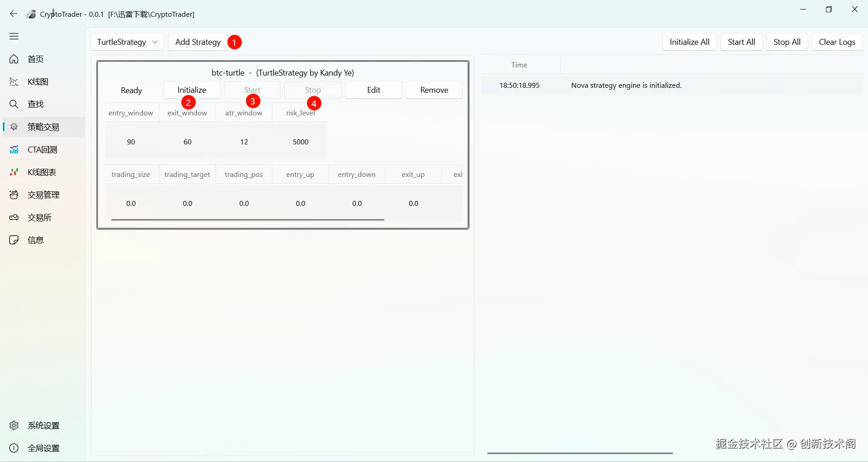Image resolution: width=868 pixels, height=462 pixels.
Task: Click the K线图表 candlestick icon
Action: (x=14, y=172)
